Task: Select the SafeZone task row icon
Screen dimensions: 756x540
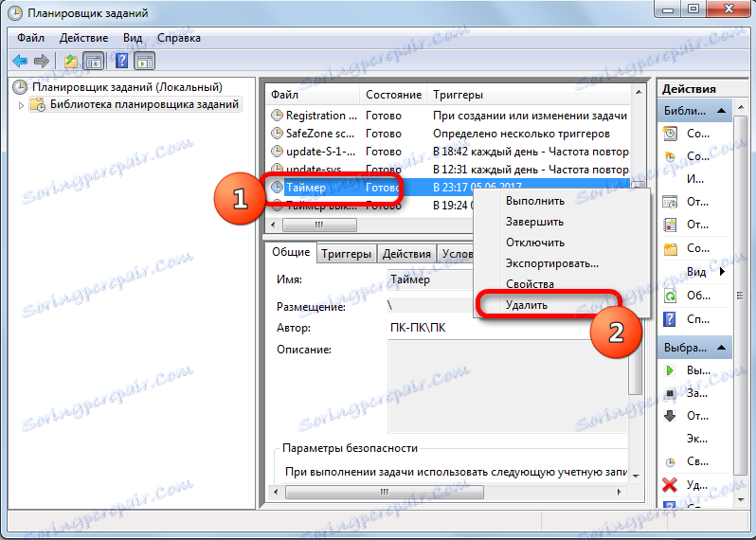Action: [277, 133]
